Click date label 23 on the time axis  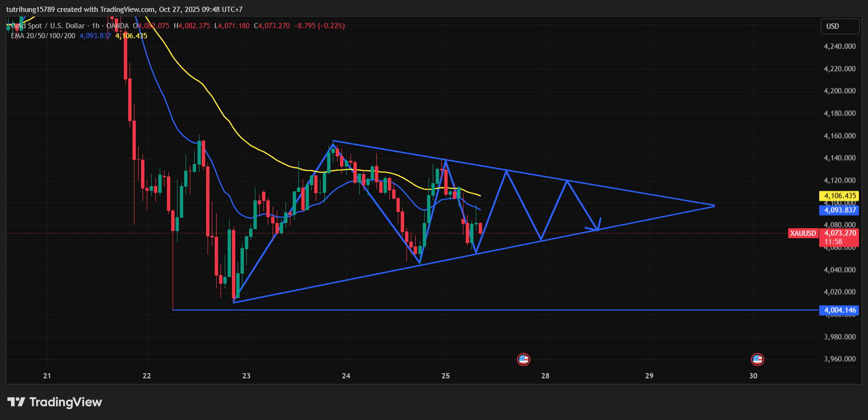pyautogui.click(x=246, y=376)
